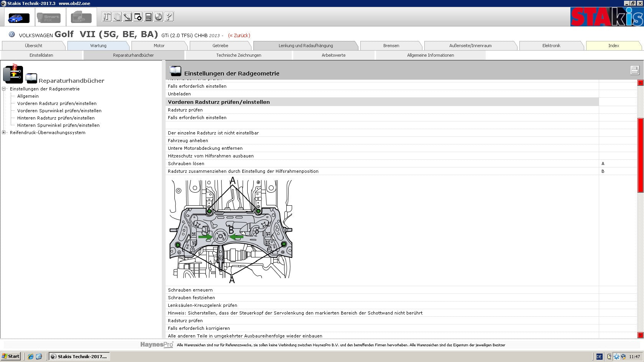Viewport: 644px width, 362px height.
Task: Click the help speech bubble tray icon
Action: click(609, 356)
